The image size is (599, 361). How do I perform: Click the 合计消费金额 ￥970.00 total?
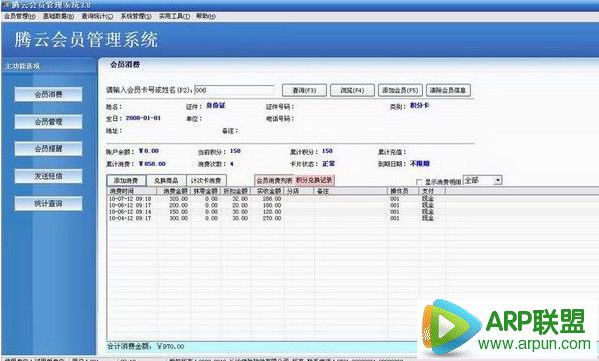146,346
